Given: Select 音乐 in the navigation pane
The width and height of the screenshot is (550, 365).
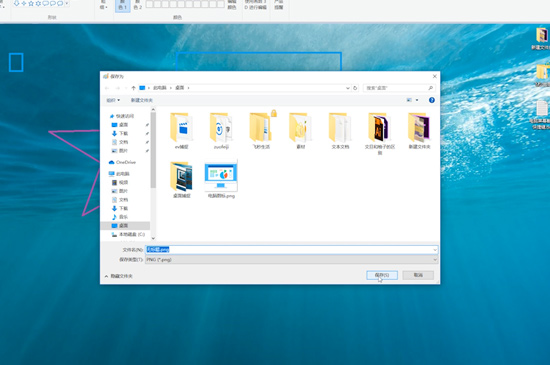Looking at the screenshot, I should [x=120, y=217].
